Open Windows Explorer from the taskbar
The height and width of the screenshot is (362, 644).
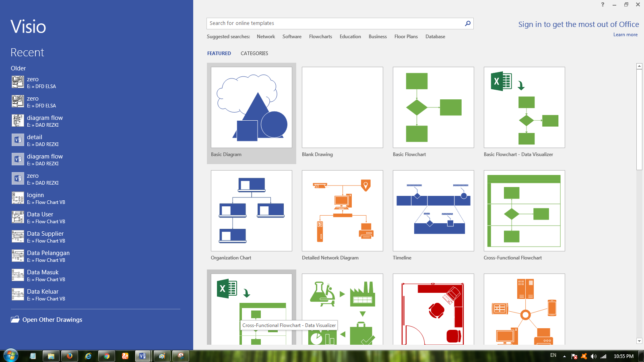tap(51, 356)
